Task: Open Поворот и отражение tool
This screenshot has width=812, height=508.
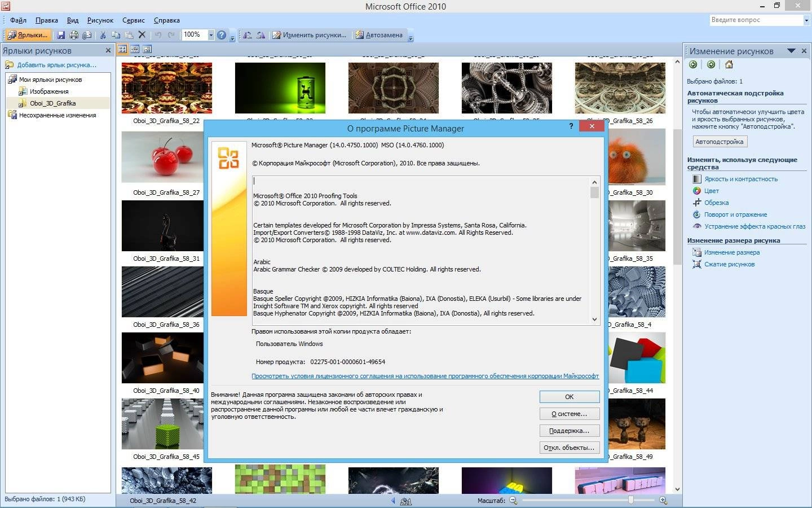Action: [735, 214]
